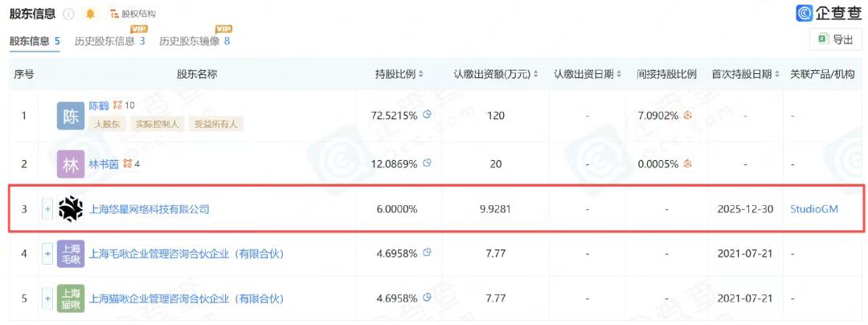
Task: Click pie chart icon in 上海猫啾 row
Action: [x=427, y=298]
